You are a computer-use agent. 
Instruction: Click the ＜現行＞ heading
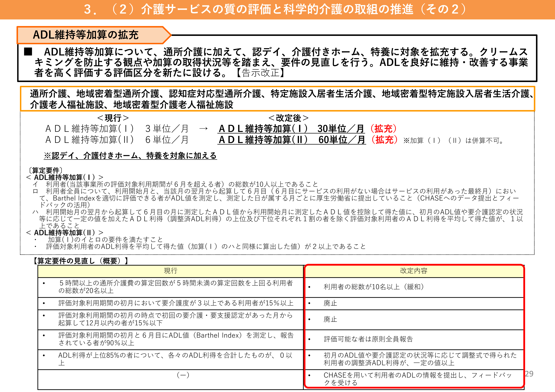point(113,118)
